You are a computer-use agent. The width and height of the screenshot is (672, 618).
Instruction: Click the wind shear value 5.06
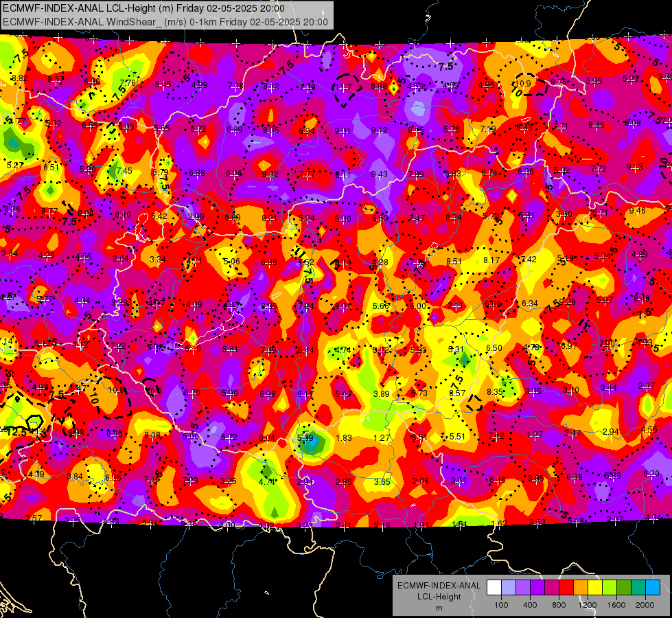tap(232, 261)
